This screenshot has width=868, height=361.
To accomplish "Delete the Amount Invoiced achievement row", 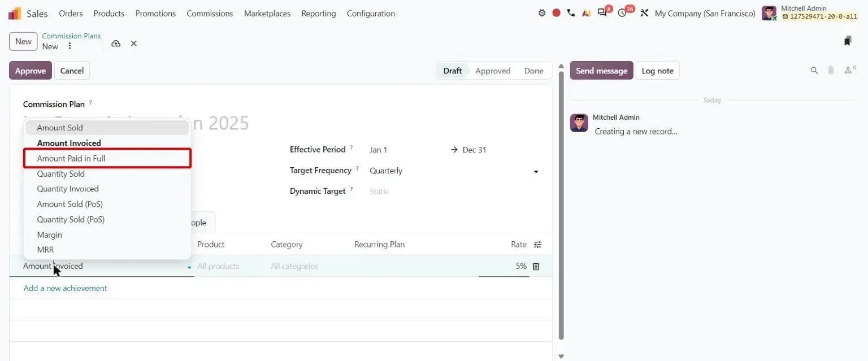I will point(536,266).
